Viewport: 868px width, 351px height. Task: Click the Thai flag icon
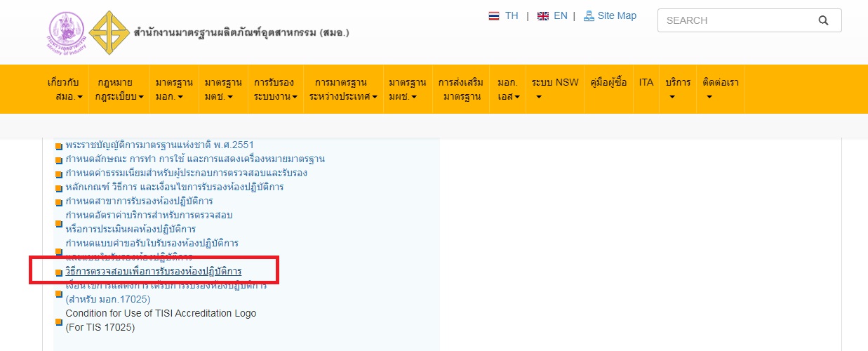coord(494,15)
